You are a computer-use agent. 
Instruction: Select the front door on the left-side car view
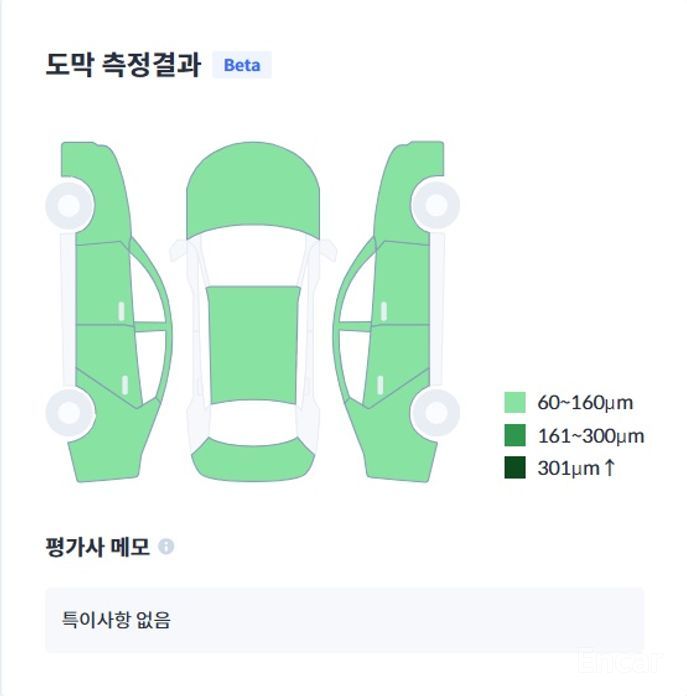click(100, 285)
